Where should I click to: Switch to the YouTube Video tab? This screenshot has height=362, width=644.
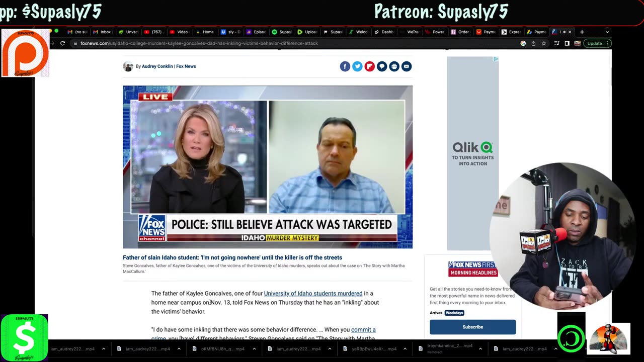tap(180, 32)
